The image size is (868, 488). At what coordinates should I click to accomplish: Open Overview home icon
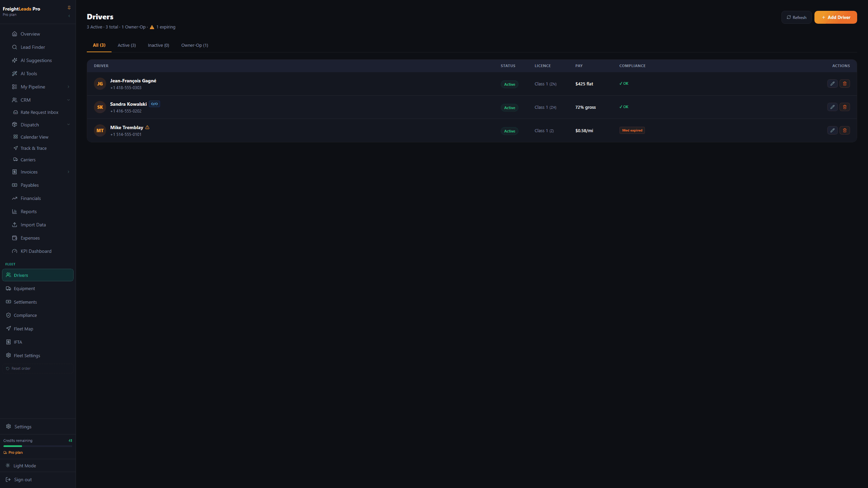[x=15, y=34]
